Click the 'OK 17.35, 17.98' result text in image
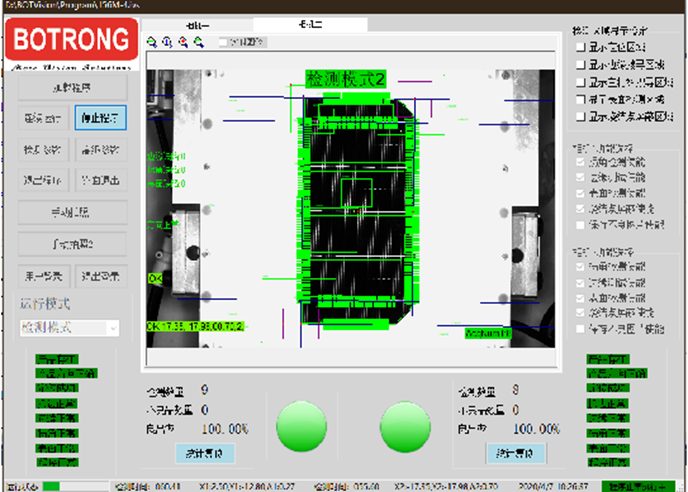Image resolution: width=688 pixels, height=492 pixels. pyautogui.click(x=196, y=327)
